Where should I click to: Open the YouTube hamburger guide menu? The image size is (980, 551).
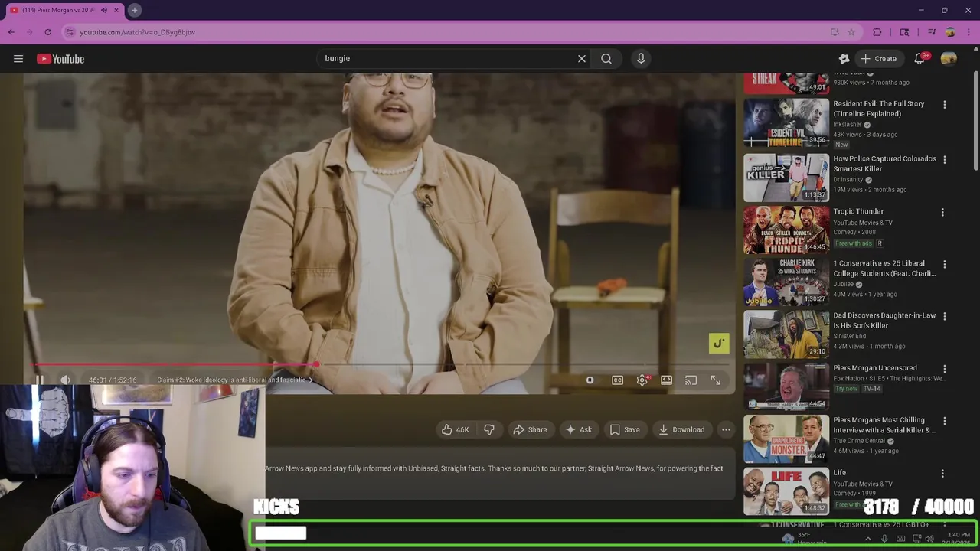18,59
